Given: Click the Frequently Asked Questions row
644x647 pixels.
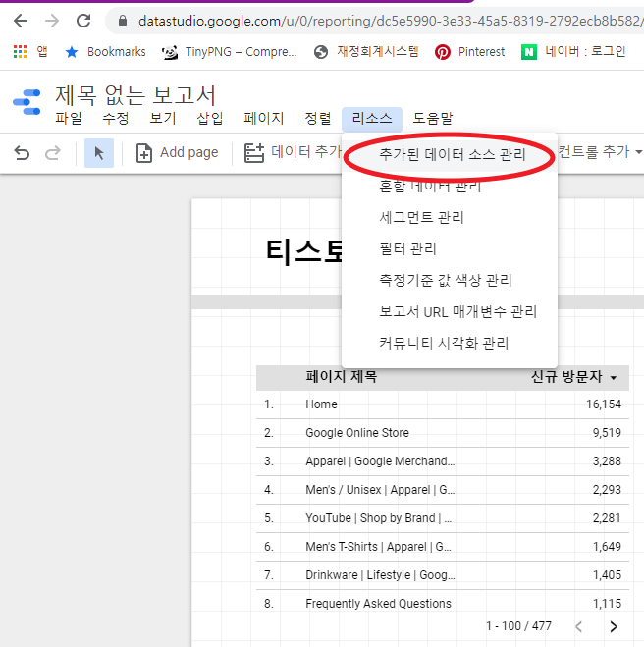Looking at the screenshot, I should click(x=443, y=604).
